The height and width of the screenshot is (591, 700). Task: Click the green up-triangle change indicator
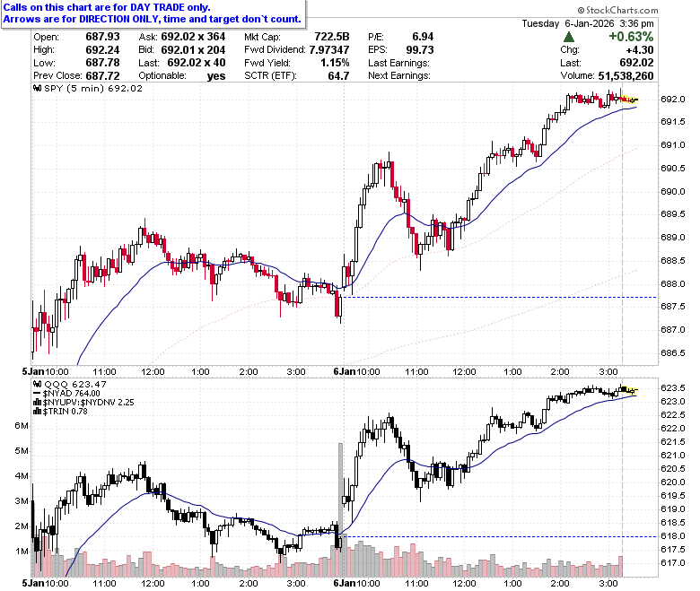coord(569,37)
